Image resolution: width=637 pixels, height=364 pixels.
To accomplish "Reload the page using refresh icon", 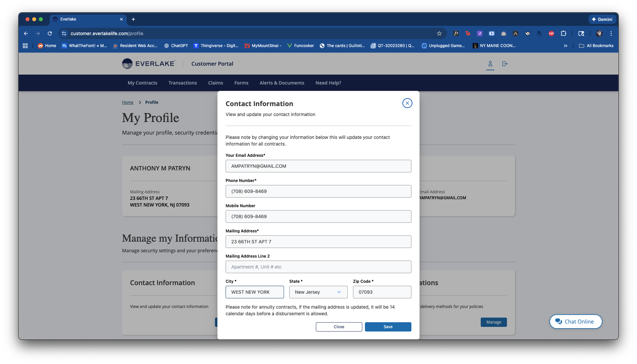I will click(x=50, y=33).
